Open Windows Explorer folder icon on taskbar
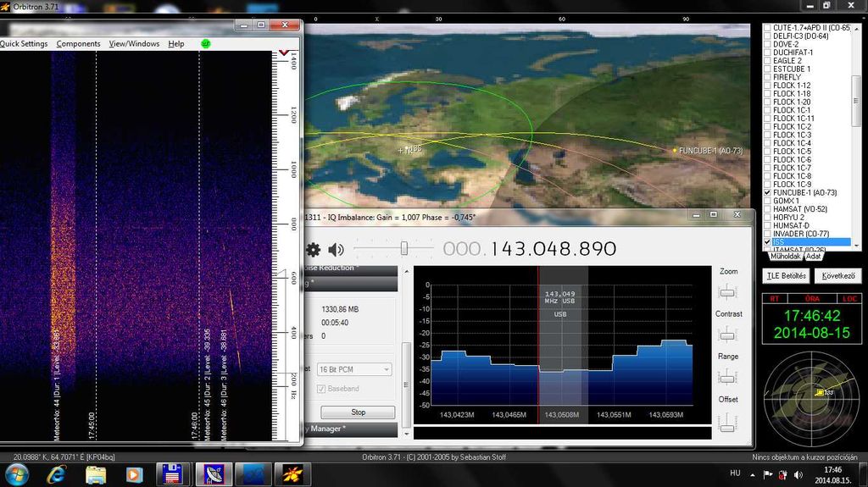Screen dimensions: 868x487 coord(96,473)
